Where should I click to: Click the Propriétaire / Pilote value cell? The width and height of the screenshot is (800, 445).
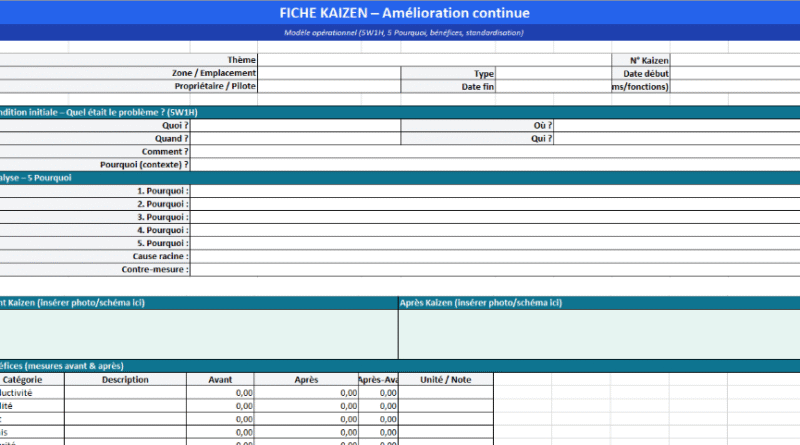click(x=329, y=86)
